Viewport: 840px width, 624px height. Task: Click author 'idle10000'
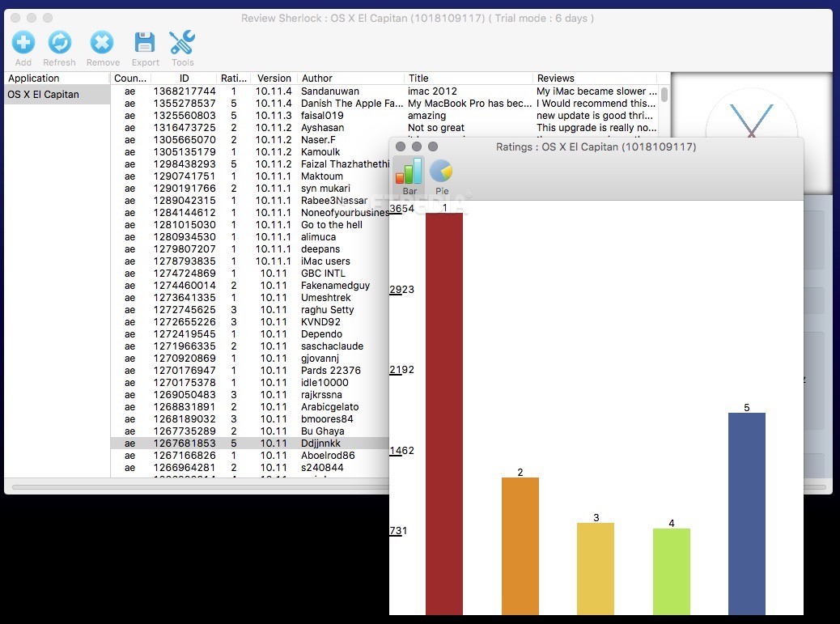[325, 383]
